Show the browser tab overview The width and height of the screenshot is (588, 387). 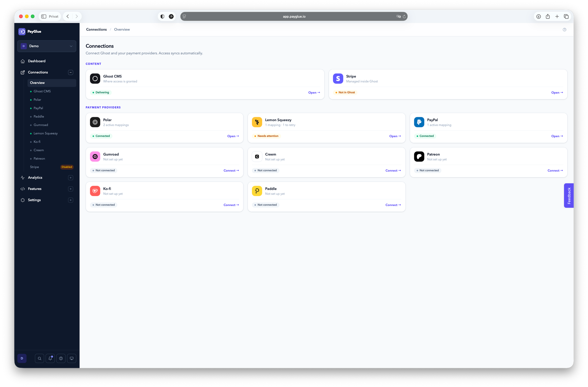tap(566, 16)
